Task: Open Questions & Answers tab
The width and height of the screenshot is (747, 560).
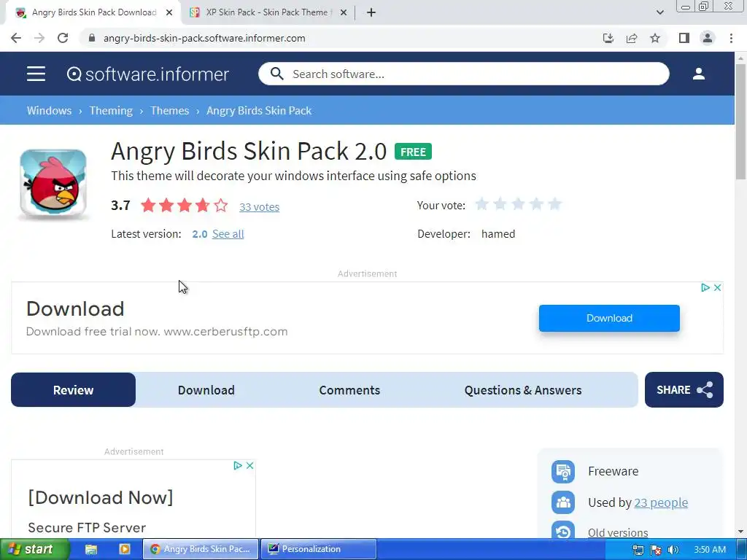Action: tap(522, 390)
